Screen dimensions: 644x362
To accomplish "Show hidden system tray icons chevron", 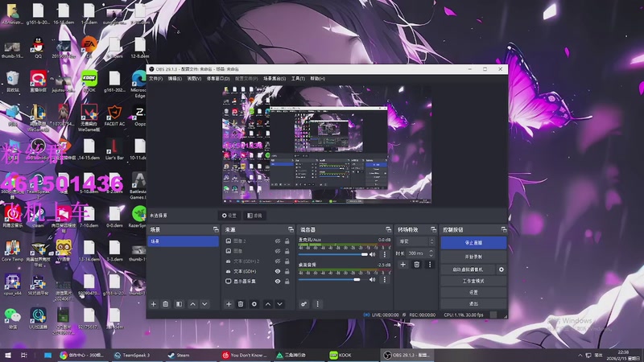I will point(580,355).
